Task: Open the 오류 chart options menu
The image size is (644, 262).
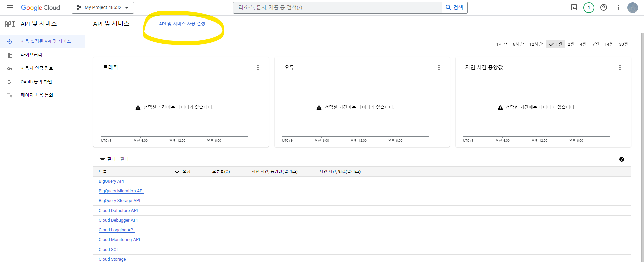Action: point(439,67)
